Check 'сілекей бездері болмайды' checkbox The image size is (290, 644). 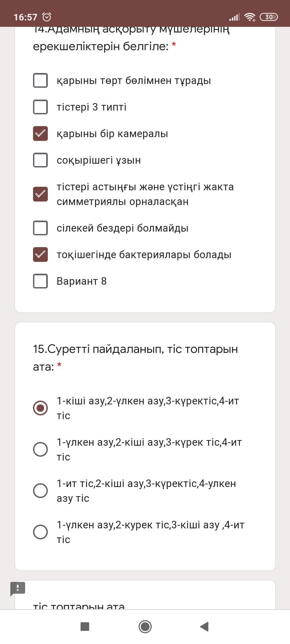tap(40, 228)
